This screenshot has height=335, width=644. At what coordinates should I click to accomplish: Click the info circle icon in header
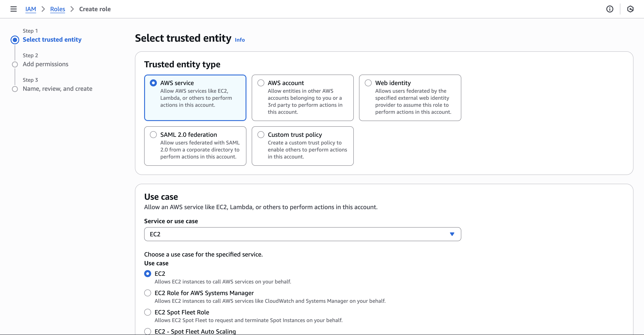609,9
